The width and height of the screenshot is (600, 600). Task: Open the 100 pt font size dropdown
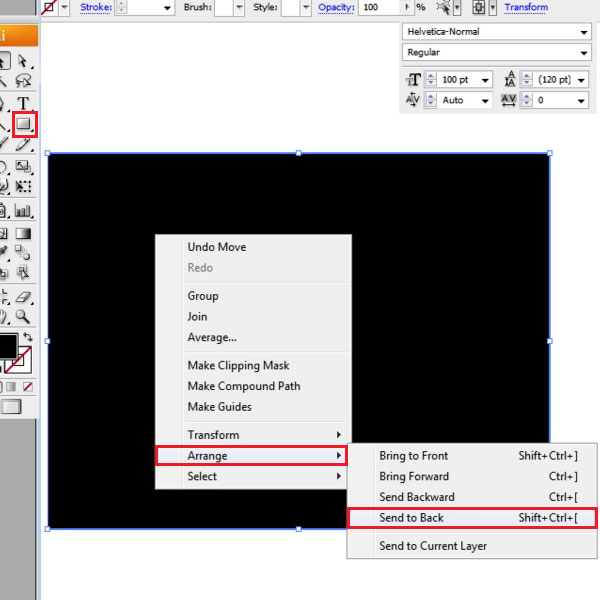click(485, 80)
